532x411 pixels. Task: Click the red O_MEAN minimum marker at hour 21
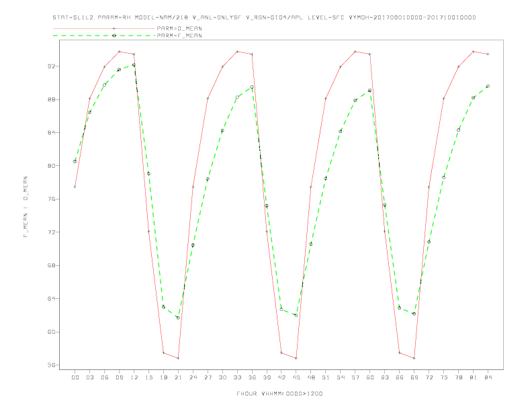pyautogui.click(x=178, y=358)
